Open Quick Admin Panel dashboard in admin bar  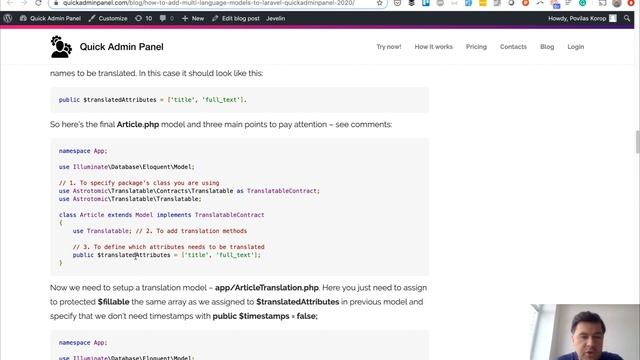50,18
